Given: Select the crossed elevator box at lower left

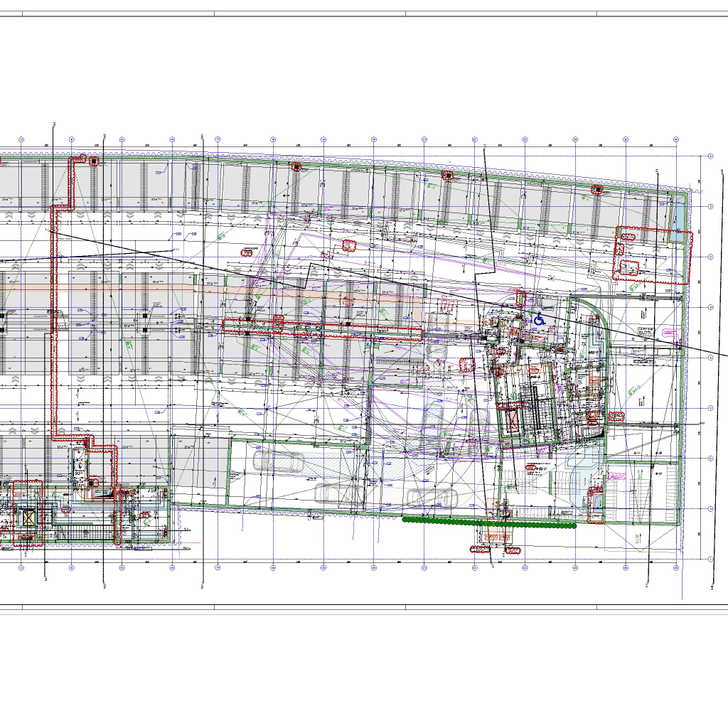Looking at the screenshot, I should pyautogui.click(x=28, y=519).
